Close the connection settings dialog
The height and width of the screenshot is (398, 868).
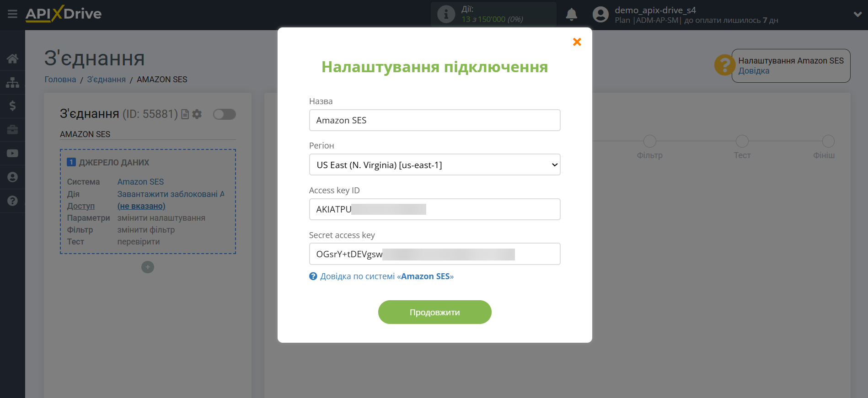coord(577,42)
